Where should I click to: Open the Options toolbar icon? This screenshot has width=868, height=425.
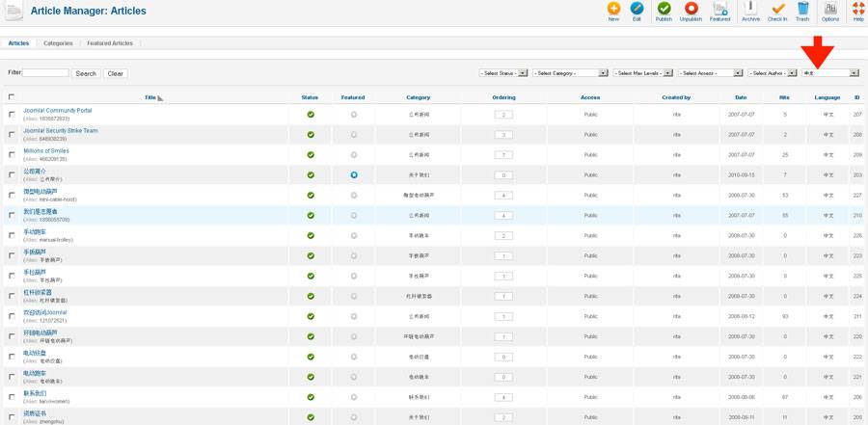tap(829, 11)
